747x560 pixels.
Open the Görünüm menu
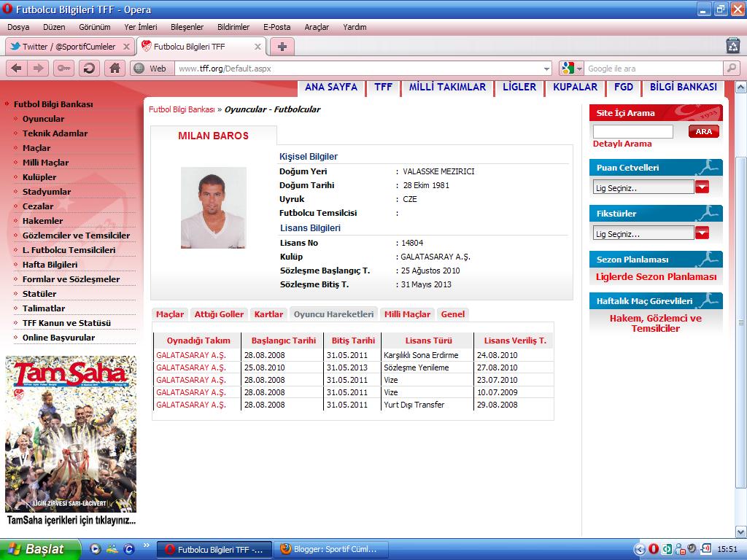click(94, 27)
